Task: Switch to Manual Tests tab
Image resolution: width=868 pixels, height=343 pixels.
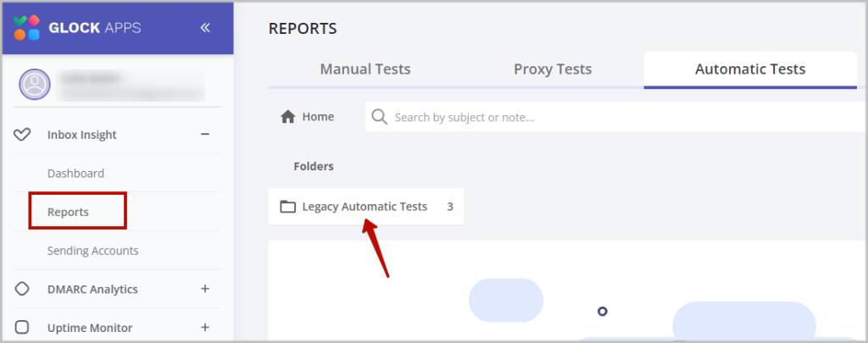Action: click(365, 69)
